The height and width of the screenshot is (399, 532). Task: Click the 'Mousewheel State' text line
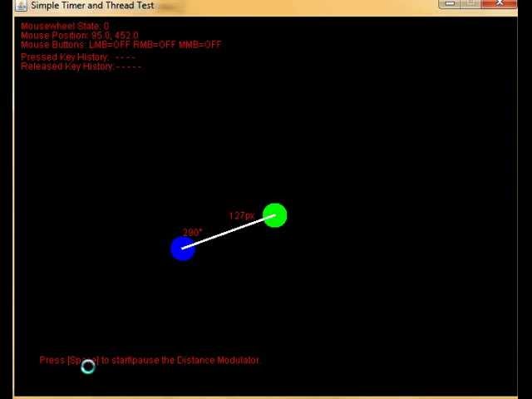(x=65, y=26)
